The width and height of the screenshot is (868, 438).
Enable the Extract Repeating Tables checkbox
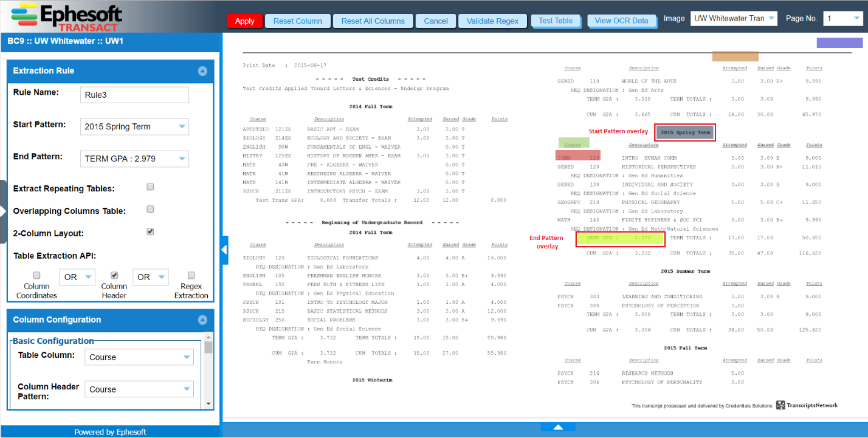click(150, 187)
